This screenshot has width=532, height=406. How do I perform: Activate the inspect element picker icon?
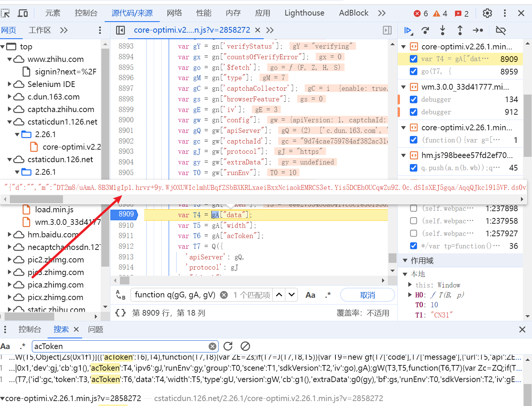pyautogui.click(x=5, y=13)
